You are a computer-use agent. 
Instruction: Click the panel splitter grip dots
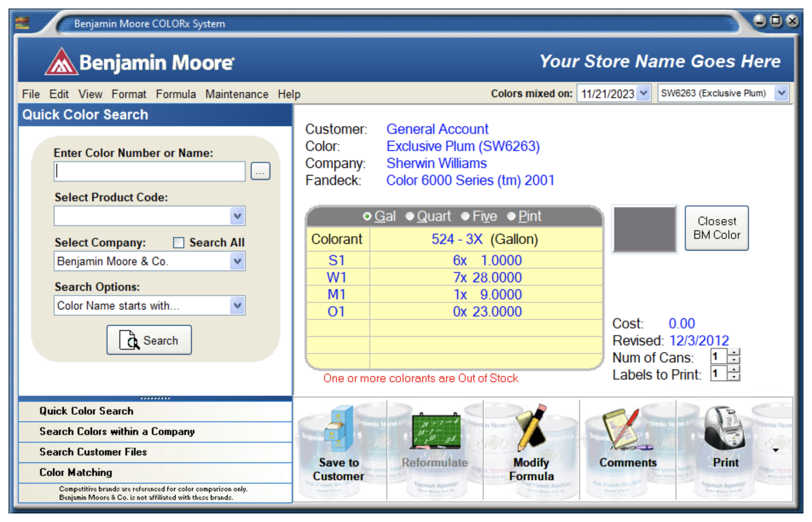click(155, 398)
